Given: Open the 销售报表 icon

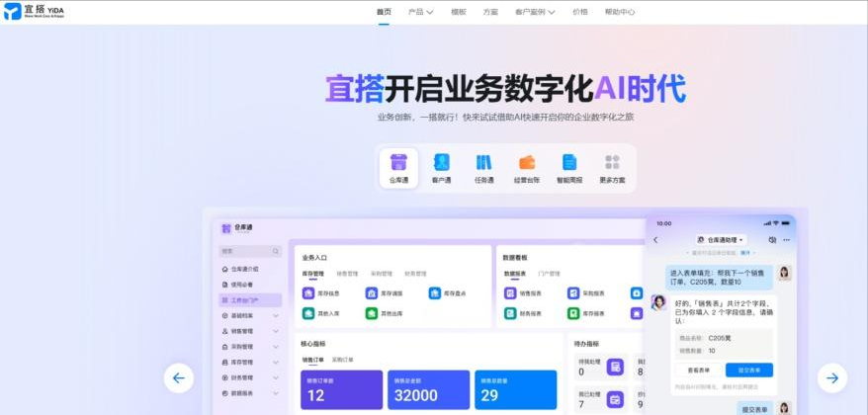Looking at the screenshot, I should 510,293.
